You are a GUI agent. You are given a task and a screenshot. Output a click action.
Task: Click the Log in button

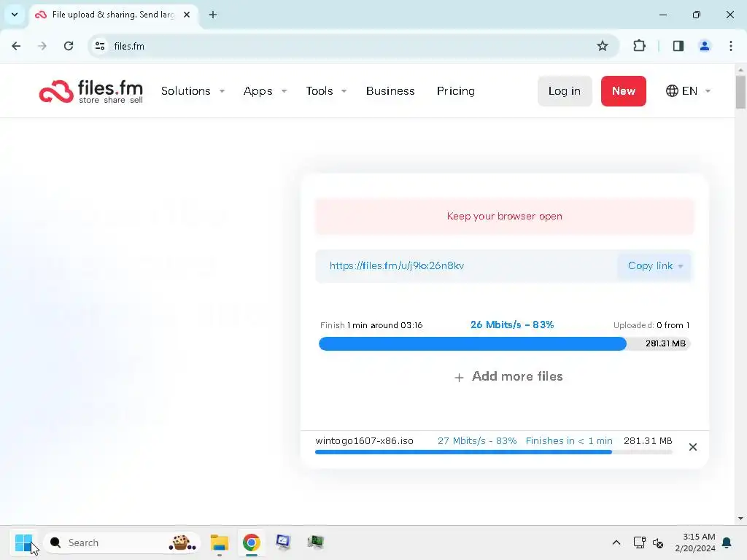point(565,91)
